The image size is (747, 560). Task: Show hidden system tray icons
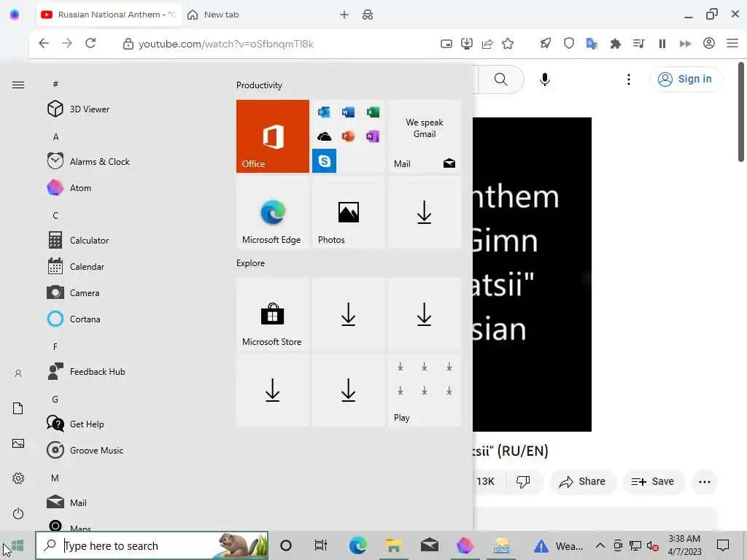tap(600, 545)
